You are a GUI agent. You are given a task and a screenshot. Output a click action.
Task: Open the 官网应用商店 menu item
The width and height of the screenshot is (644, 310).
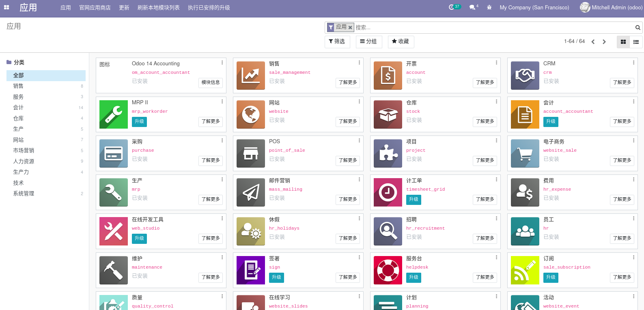point(95,8)
